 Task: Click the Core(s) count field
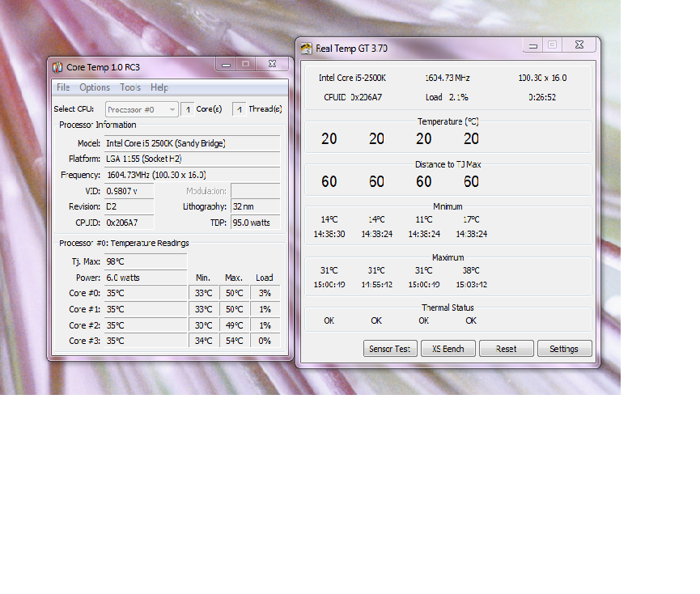coord(188,109)
